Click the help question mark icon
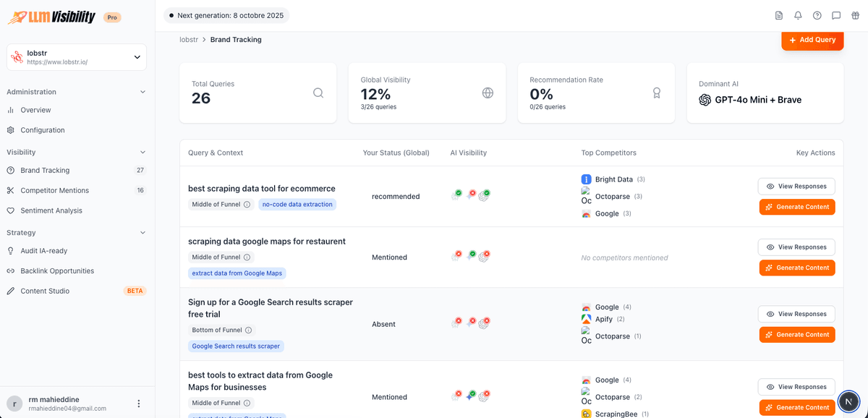This screenshot has height=418, width=868. [817, 15]
